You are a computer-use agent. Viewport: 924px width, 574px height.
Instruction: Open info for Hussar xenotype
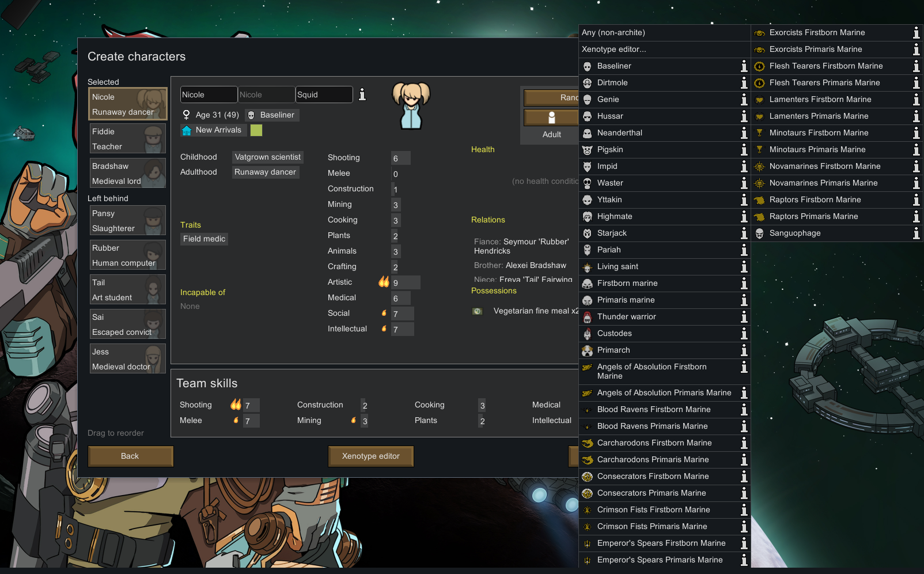(744, 116)
